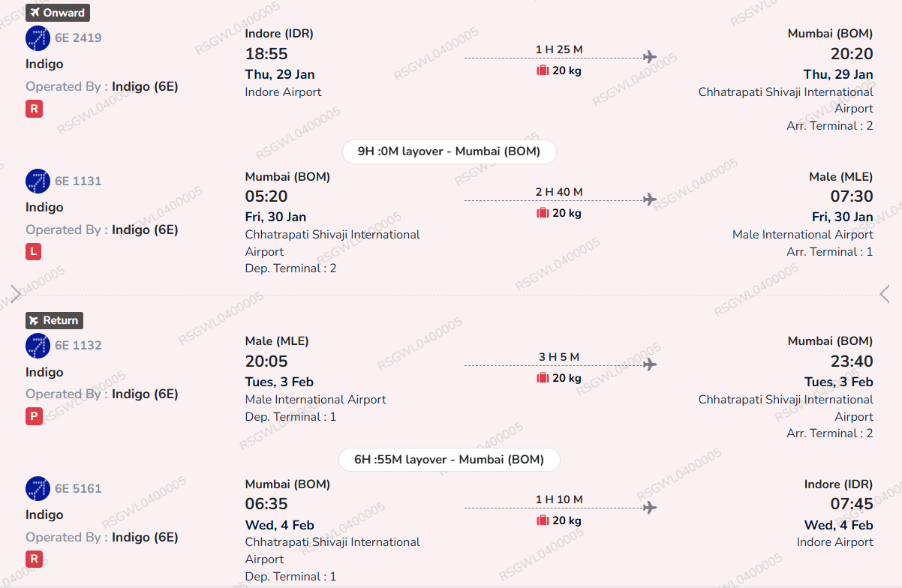Click the red L fare class badge

[34, 252]
